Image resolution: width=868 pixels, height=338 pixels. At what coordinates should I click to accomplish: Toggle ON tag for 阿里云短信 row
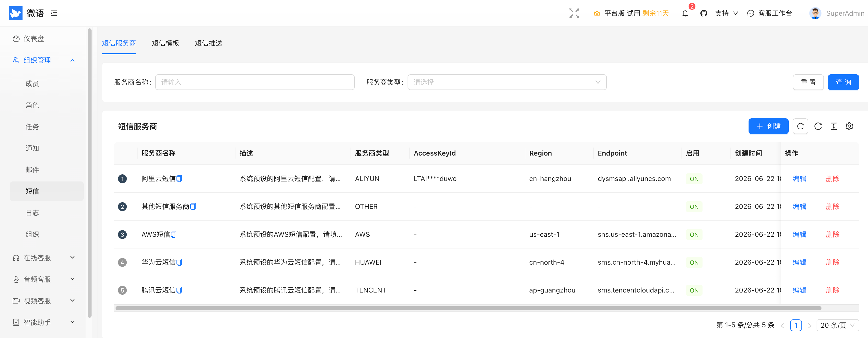(x=694, y=179)
